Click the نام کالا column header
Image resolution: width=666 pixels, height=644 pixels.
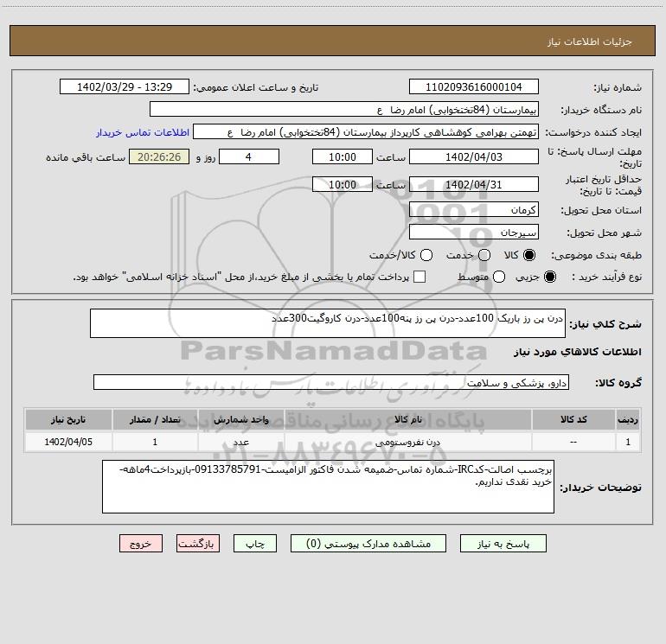(x=407, y=419)
